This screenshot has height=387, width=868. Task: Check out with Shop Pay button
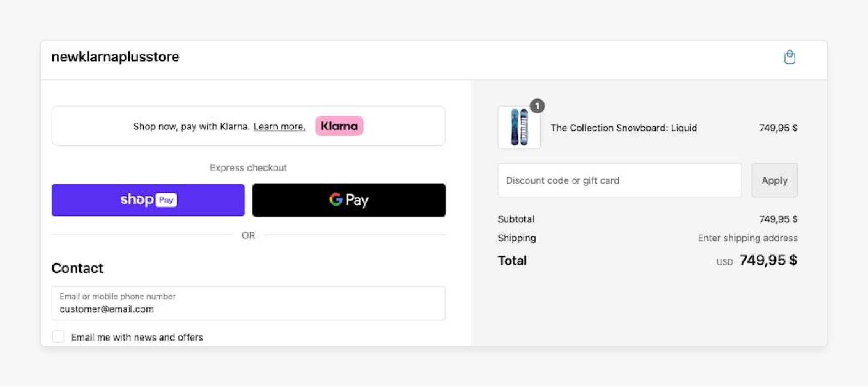point(148,200)
